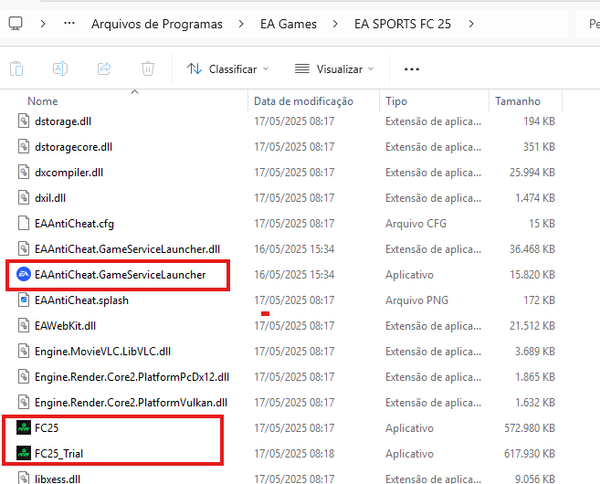
Task: Select the libxess.dll file name
Action: [x=57, y=479]
